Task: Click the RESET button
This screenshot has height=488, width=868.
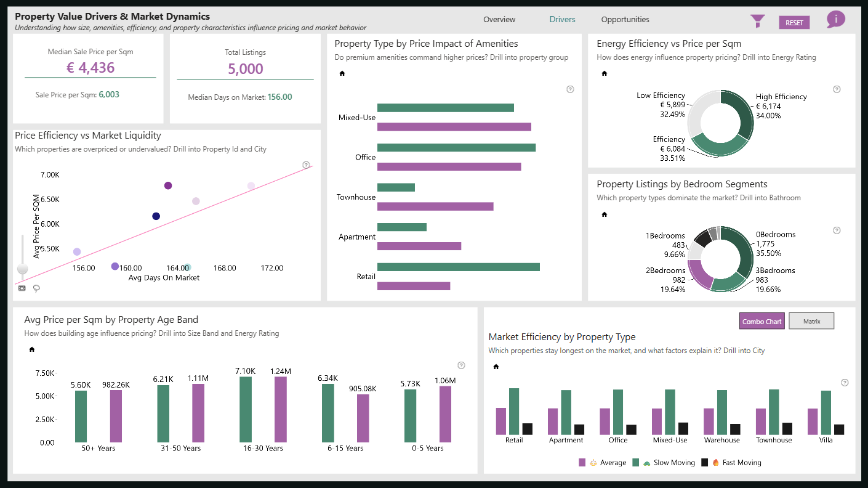Action: [794, 23]
